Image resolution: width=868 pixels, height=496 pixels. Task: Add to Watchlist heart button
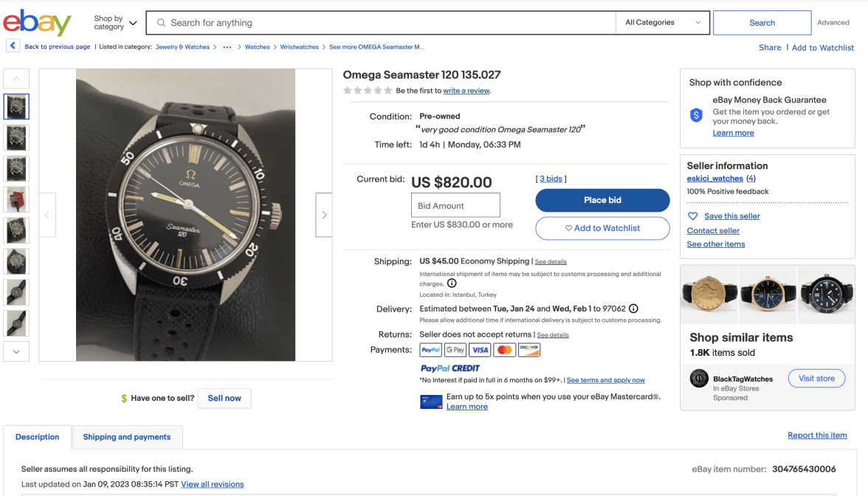click(602, 228)
